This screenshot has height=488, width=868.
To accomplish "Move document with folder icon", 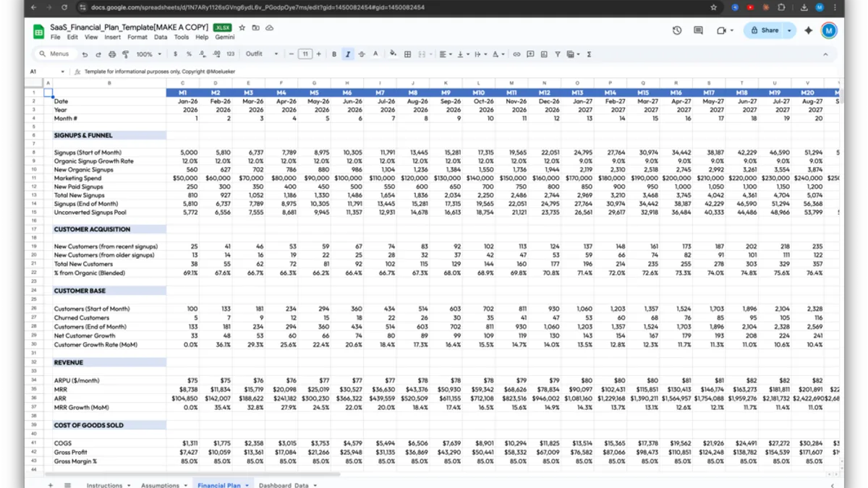I will pos(255,27).
